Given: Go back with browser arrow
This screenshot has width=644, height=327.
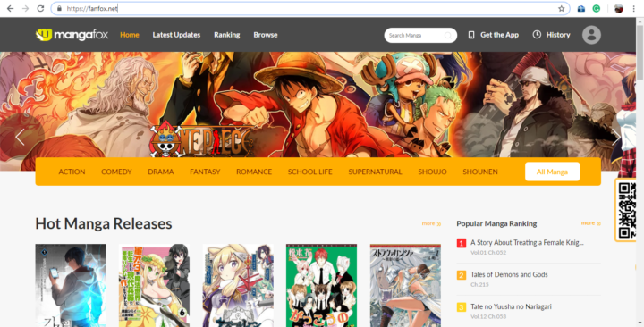Looking at the screenshot, I should [10, 9].
